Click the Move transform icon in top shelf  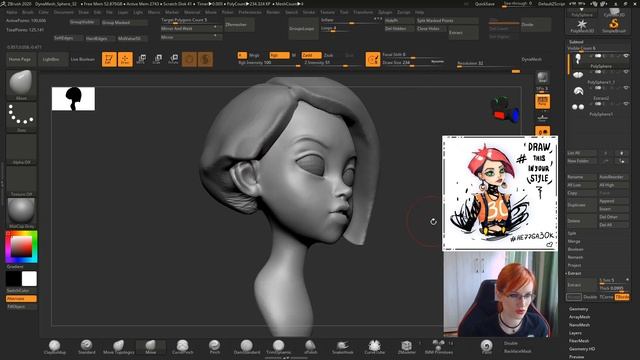click(141, 59)
